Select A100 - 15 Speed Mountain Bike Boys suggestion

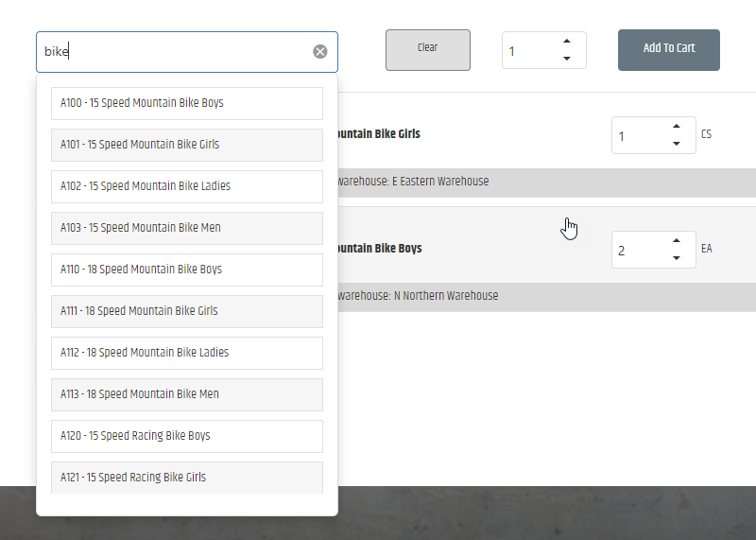click(x=187, y=103)
